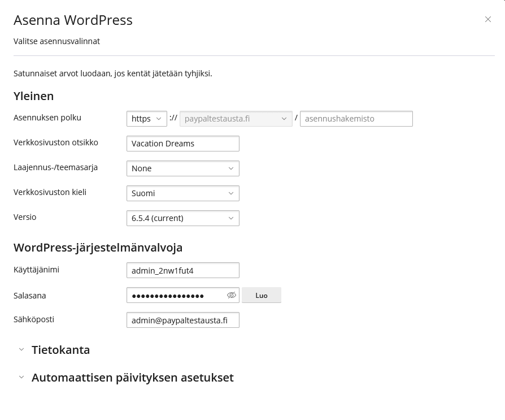
Task: Expand Automaattisen päivityksen asetukset chevron
Action: click(21, 377)
